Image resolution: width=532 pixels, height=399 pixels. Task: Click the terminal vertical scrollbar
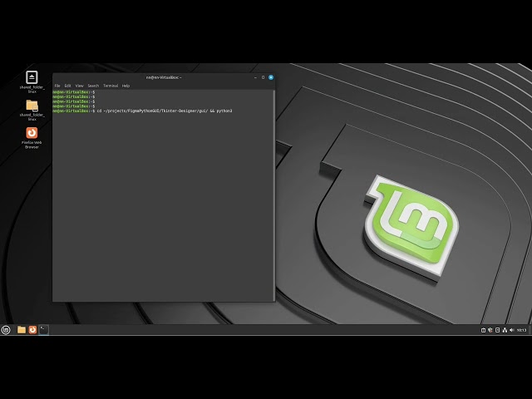273,195
